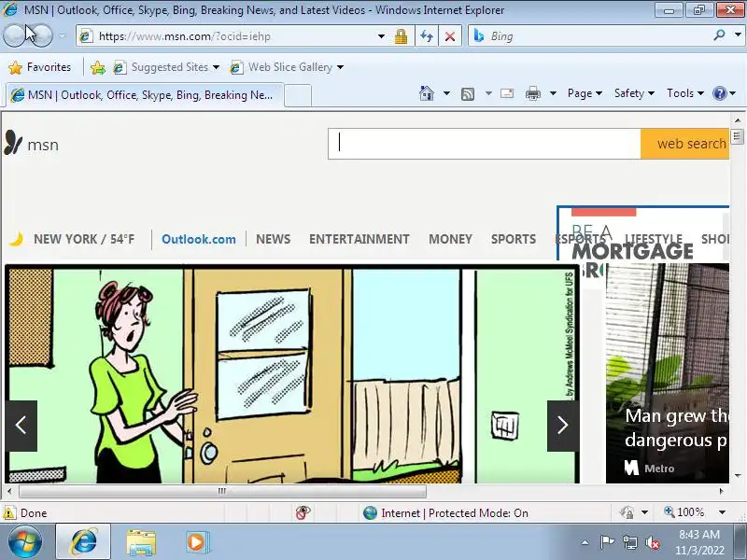Open the Favorites center
Viewport: 747px width, 560px height.
click(x=40, y=67)
